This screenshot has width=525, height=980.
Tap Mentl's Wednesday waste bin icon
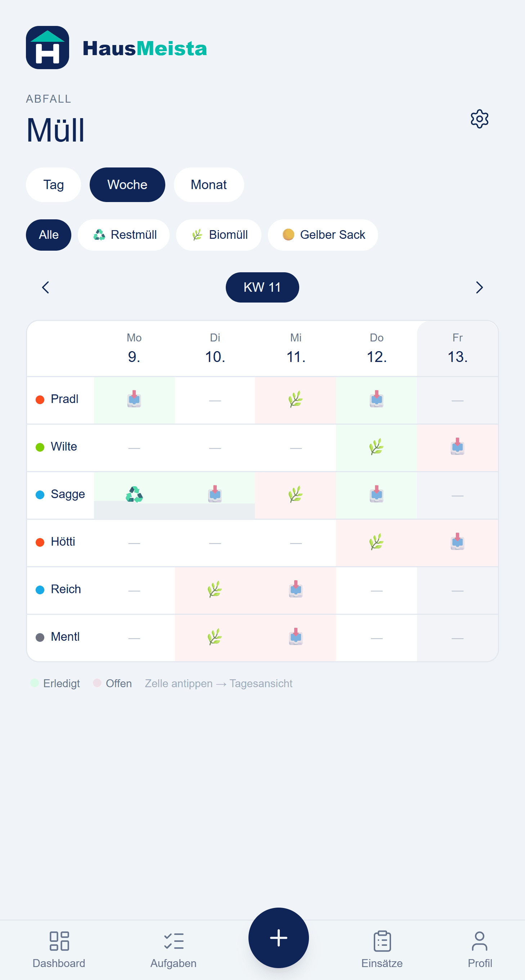point(296,637)
